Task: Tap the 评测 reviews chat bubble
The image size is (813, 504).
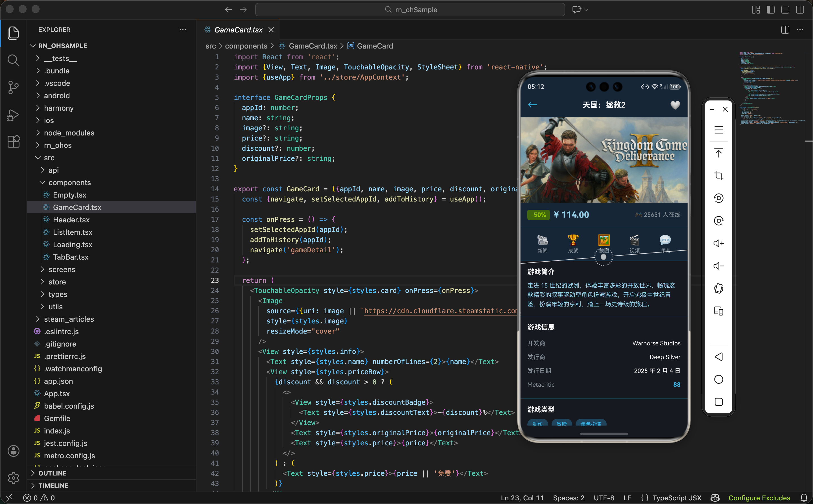Action: tap(665, 243)
